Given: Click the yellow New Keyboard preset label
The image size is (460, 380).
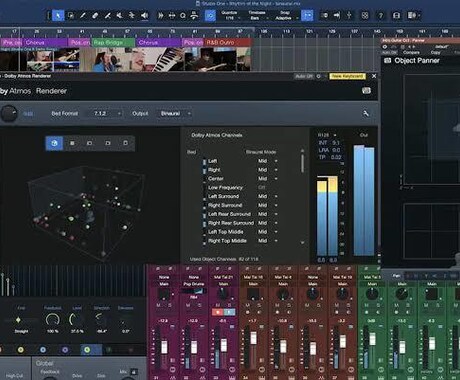Looking at the screenshot, I should click(347, 76).
